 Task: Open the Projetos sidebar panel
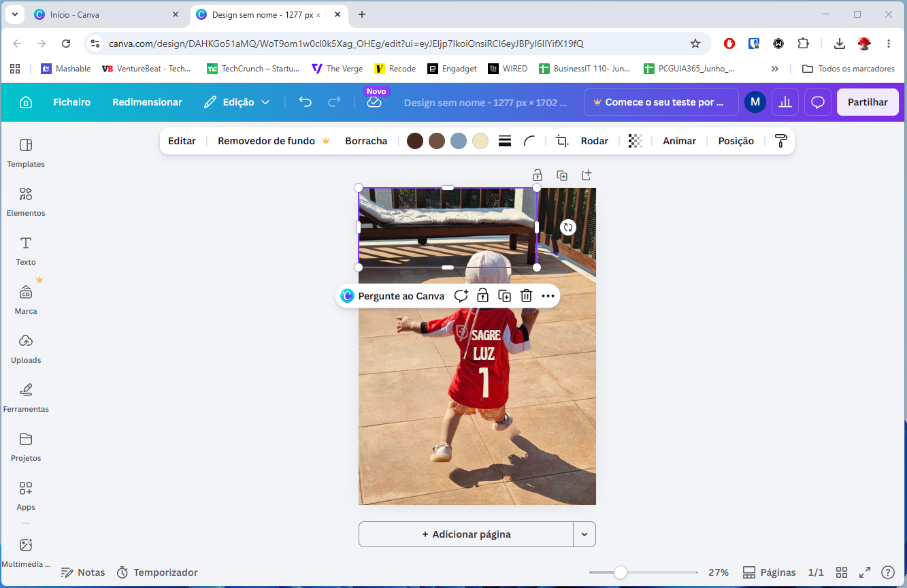point(26,447)
